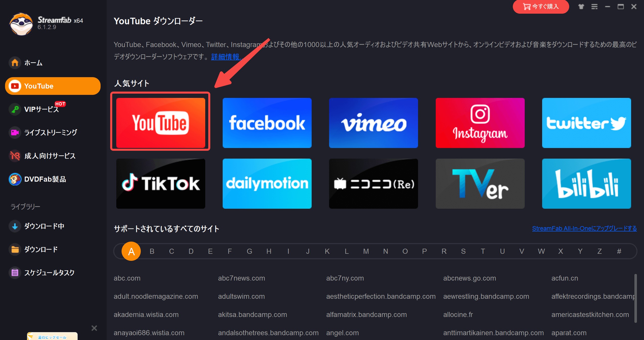This screenshot has width=644, height=340.
Task: Select letter K in alphabet filter
Action: (327, 251)
